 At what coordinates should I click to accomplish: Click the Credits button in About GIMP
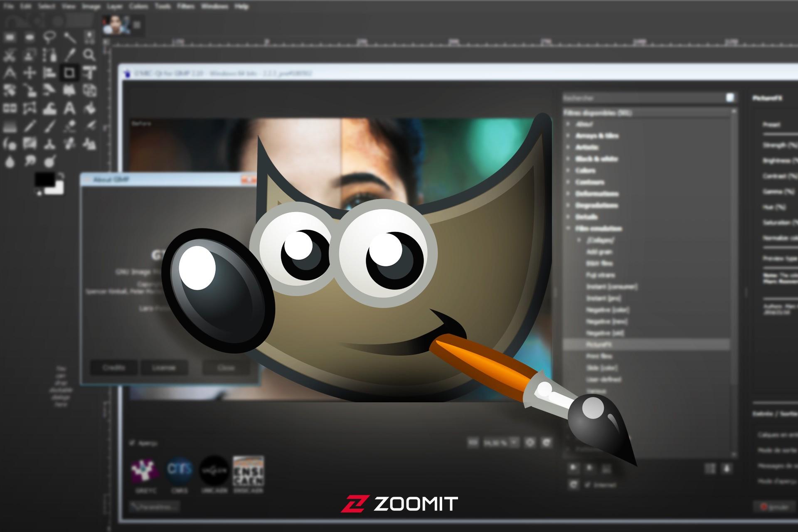point(114,367)
